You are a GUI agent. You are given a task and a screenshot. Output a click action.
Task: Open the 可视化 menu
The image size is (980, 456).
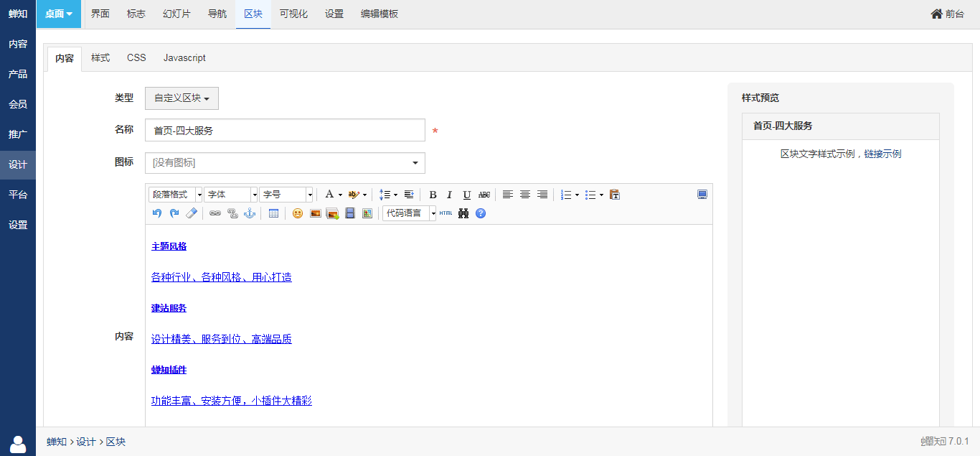(x=293, y=14)
